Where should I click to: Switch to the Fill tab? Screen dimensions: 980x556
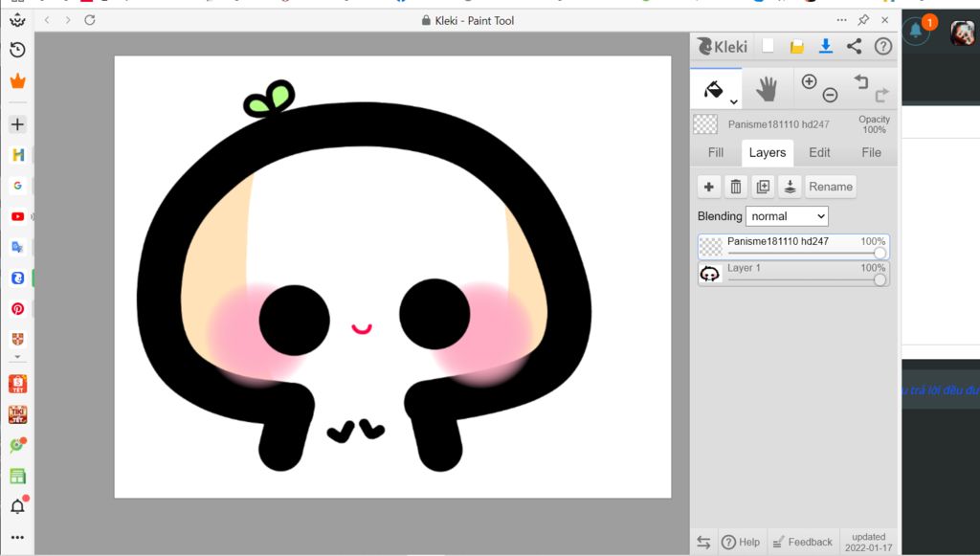click(x=716, y=152)
